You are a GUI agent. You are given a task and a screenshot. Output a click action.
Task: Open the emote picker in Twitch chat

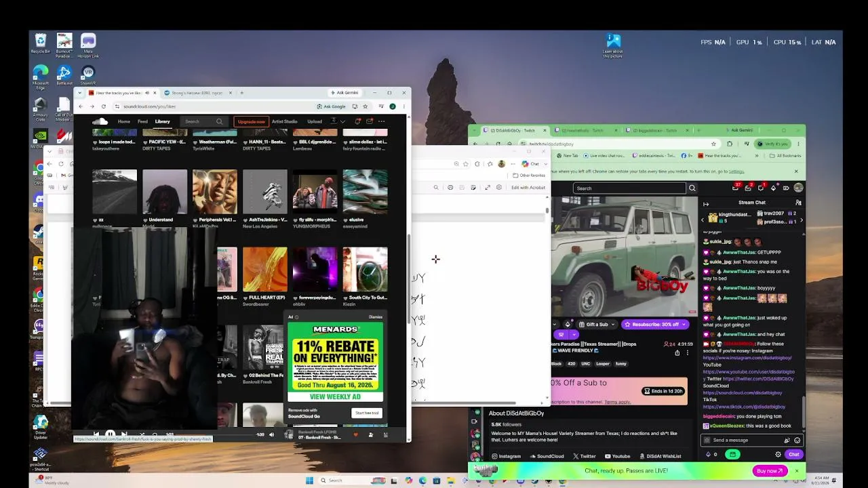(797, 440)
